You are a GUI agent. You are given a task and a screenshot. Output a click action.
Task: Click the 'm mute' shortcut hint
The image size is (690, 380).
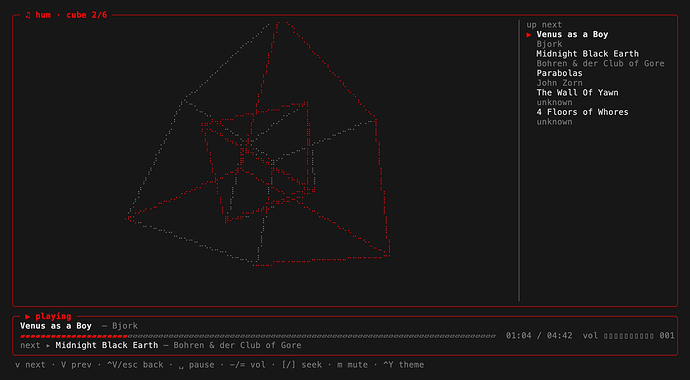(x=352, y=365)
